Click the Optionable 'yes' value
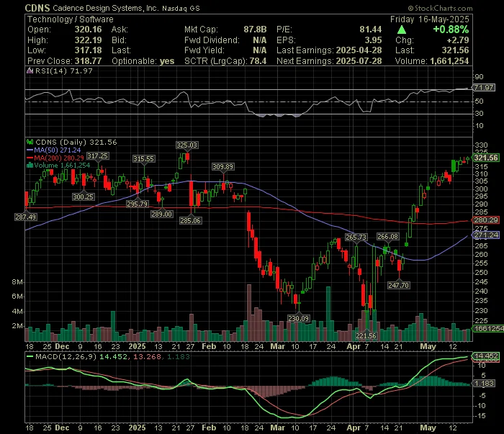This screenshot has width=504, height=434. 167,61
